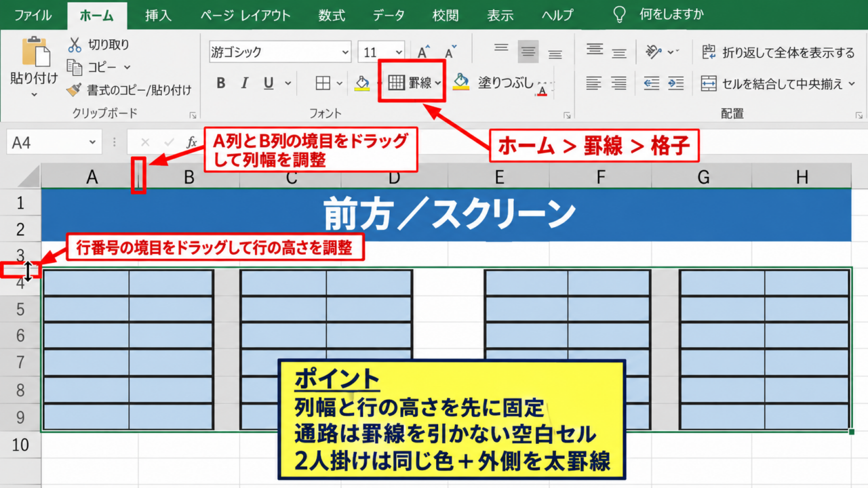Select the column H header
The width and height of the screenshot is (868, 488).
click(x=802, y=178)
